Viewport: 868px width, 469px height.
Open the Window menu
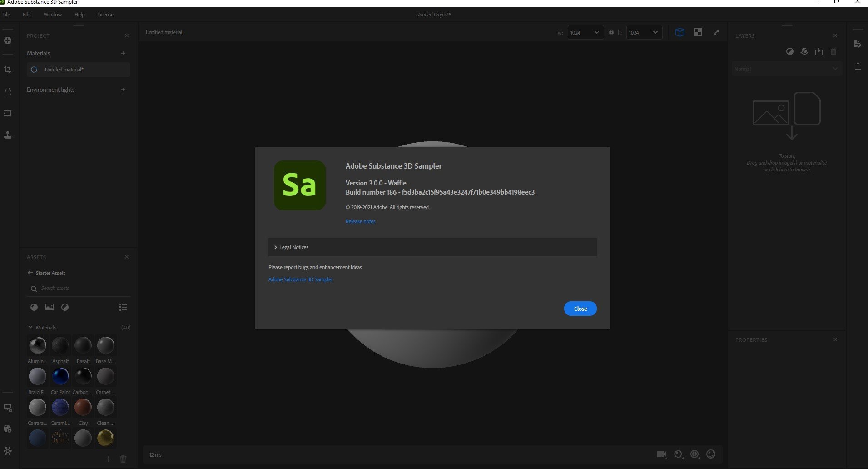coord(53,15)
